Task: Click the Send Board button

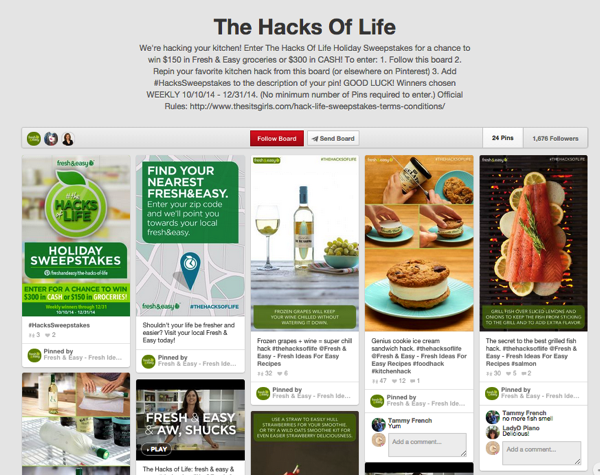Action: (333, 139)
